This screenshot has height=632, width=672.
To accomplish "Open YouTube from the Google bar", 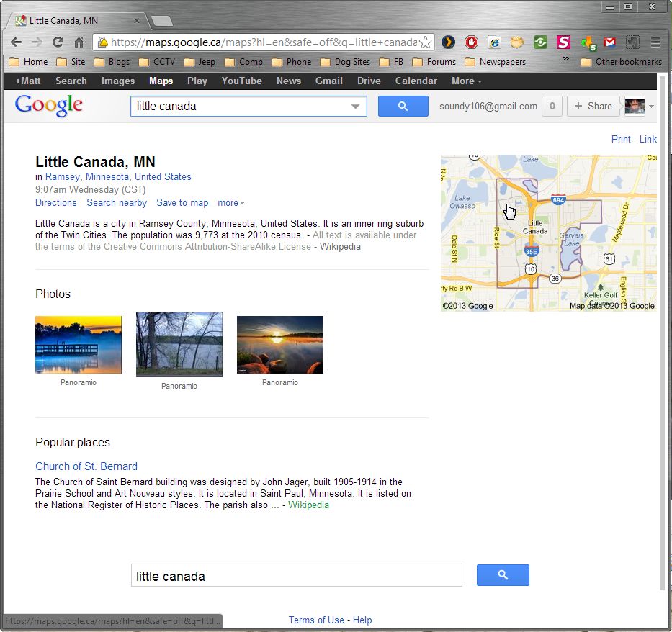I will 242,81.
